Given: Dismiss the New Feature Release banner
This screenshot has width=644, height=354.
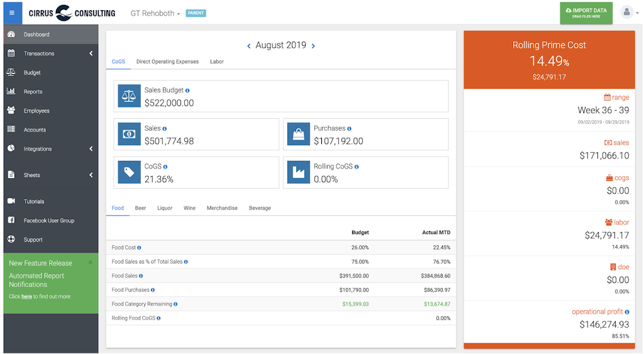Looking at the screenshot, I should [x=90, y=262].
